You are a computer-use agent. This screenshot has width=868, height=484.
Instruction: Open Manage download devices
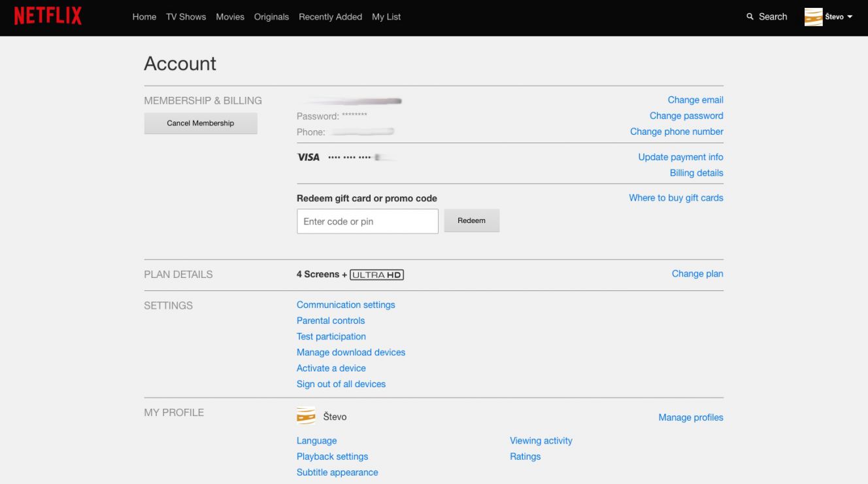(351, 352)
